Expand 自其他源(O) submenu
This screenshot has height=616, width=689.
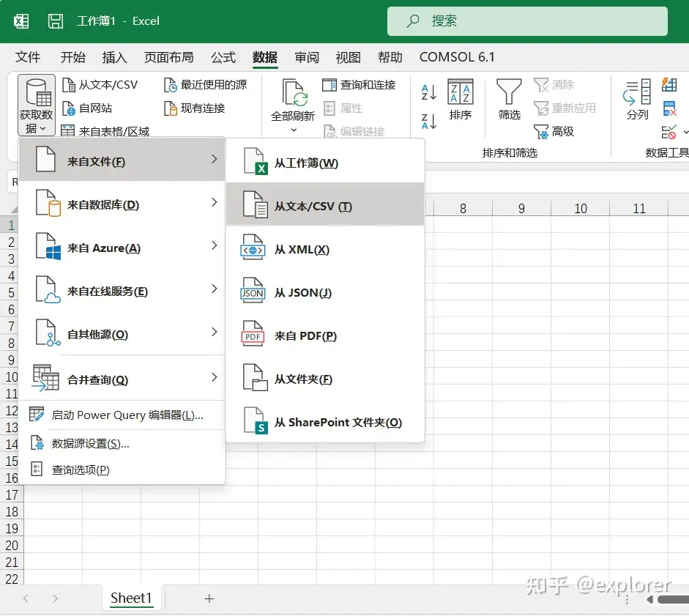122,333
